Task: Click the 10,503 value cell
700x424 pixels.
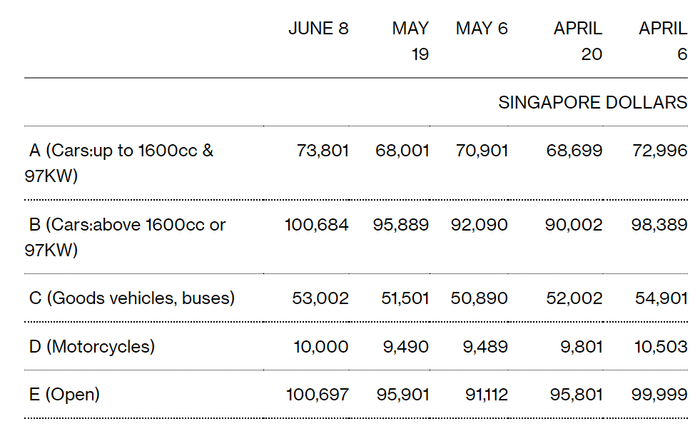Action: [661, 346]
